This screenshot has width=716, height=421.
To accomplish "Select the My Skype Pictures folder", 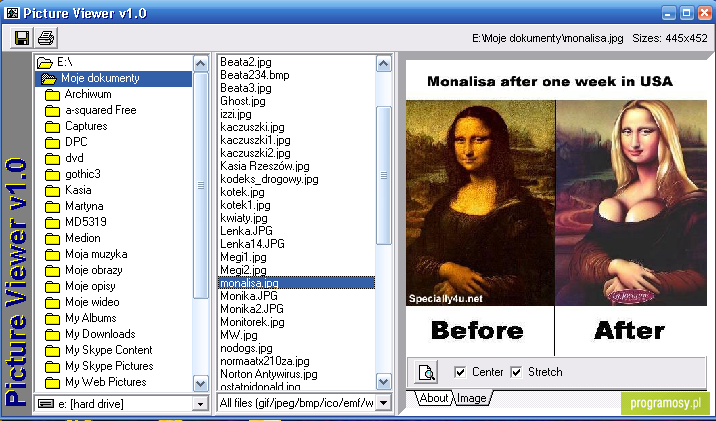I will tap(109, 366).
